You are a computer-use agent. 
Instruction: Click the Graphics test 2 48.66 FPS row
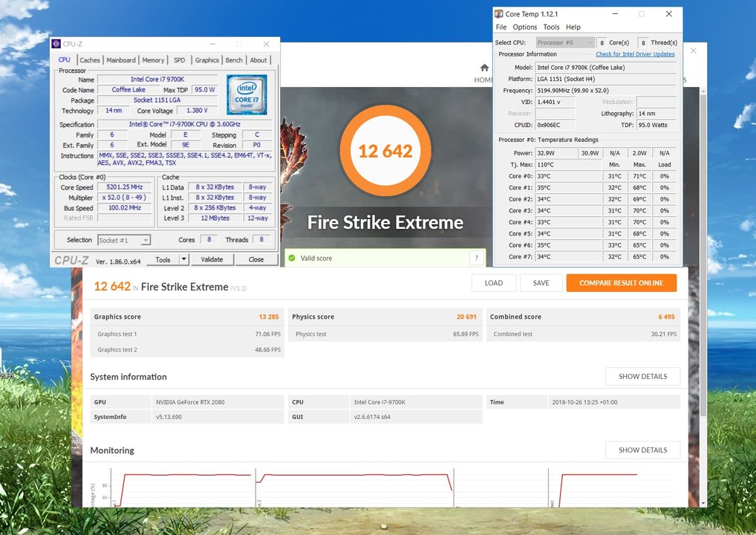pos(187,350)
